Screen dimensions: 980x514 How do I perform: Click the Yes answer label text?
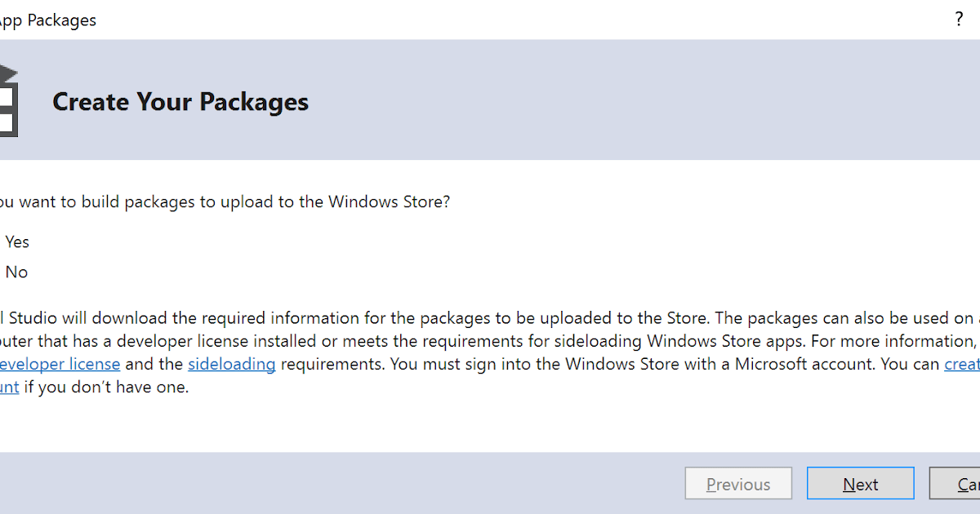[x=17, y=241]
